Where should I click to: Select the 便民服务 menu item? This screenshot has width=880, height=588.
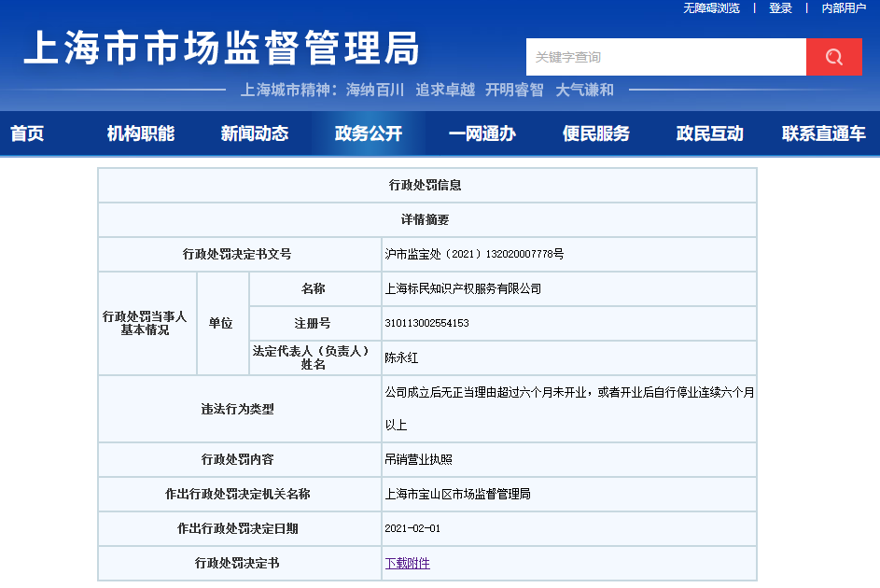pos(597,133)
